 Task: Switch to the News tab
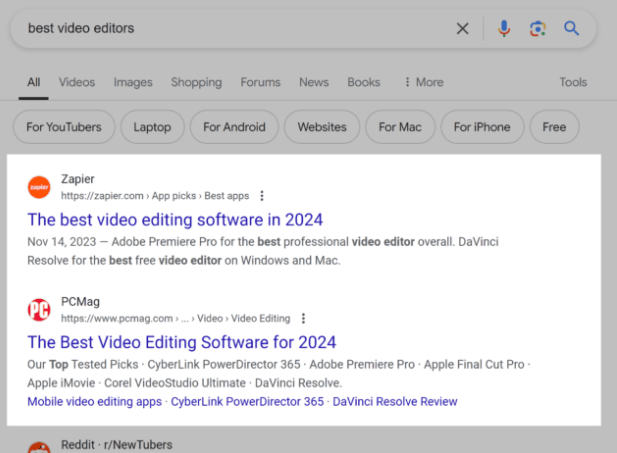[x=314, y=82]
